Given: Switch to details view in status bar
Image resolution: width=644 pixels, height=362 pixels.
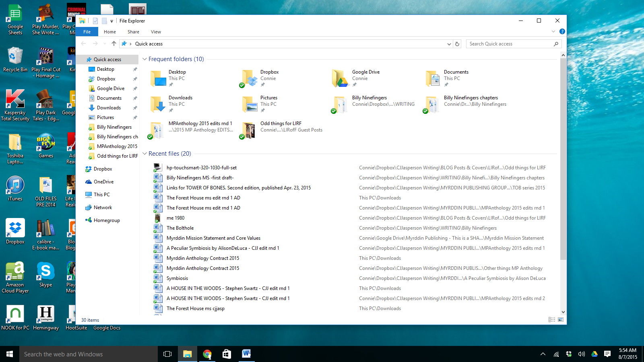Looking at the screenshot, I should point(552,320).
